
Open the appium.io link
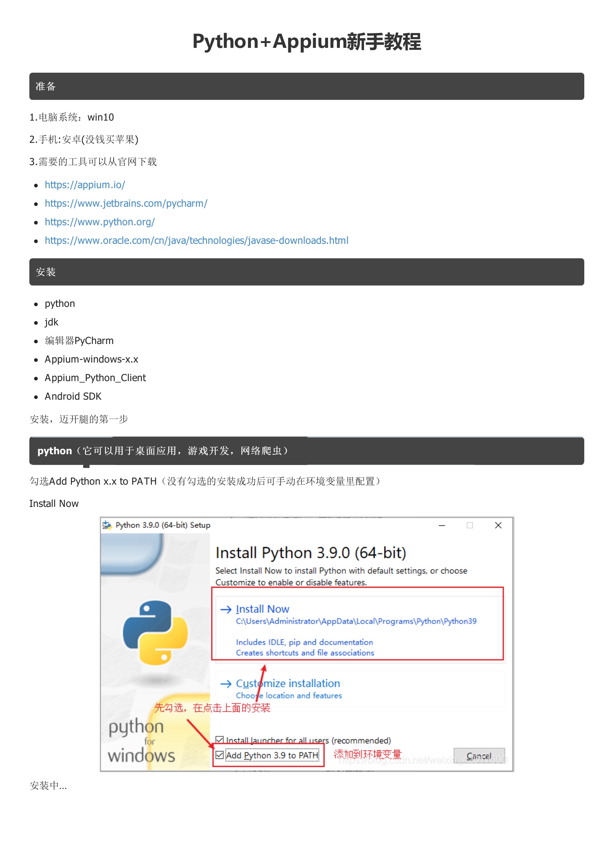[85, 185]
